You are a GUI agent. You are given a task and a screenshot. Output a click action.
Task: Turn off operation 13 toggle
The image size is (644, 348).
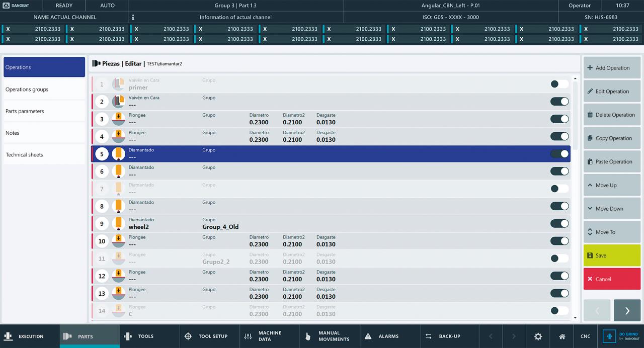coord(559,293)
